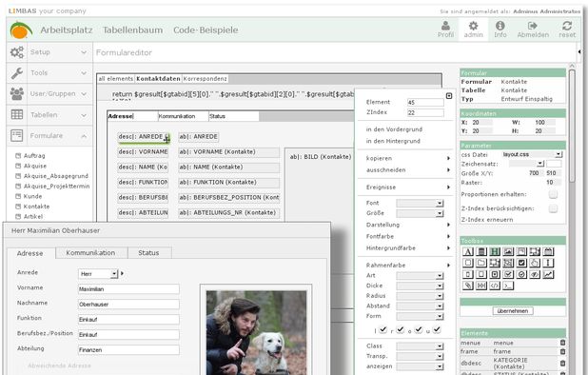588x375 pixels.
Task: Select the green 'H' headline tool in Toolbox
Action: 495,251
